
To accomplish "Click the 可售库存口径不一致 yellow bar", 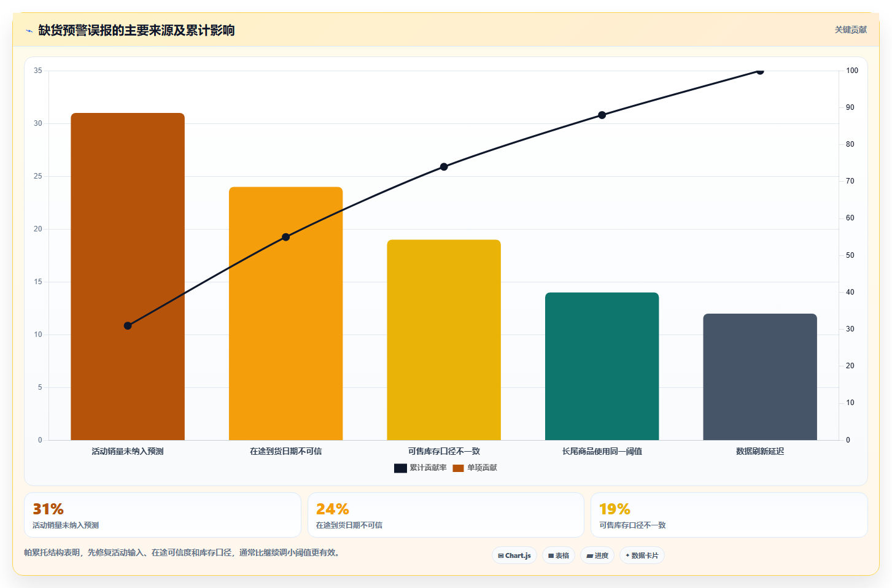I will coord(444,339).
